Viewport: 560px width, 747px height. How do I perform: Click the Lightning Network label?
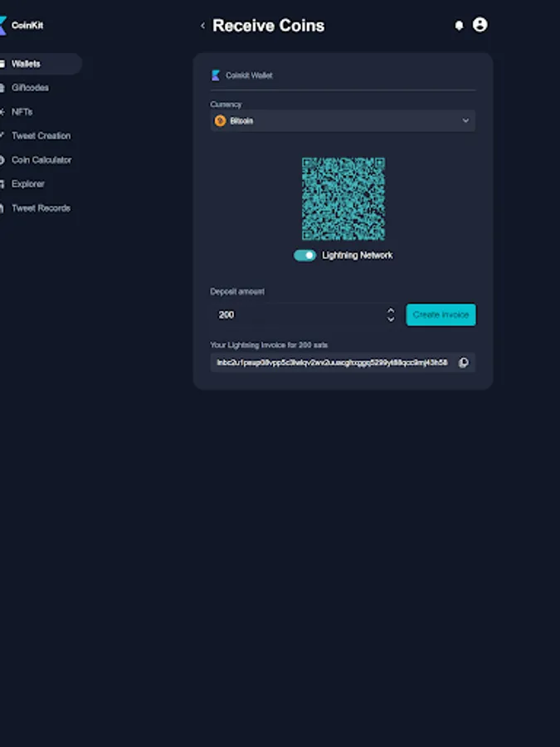click(357, 256)
